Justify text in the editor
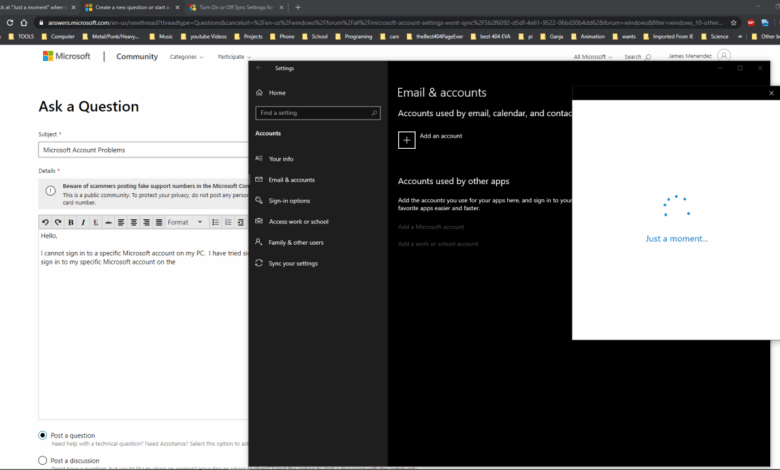This screenshot has width=780, height=470. click(159, 222)
